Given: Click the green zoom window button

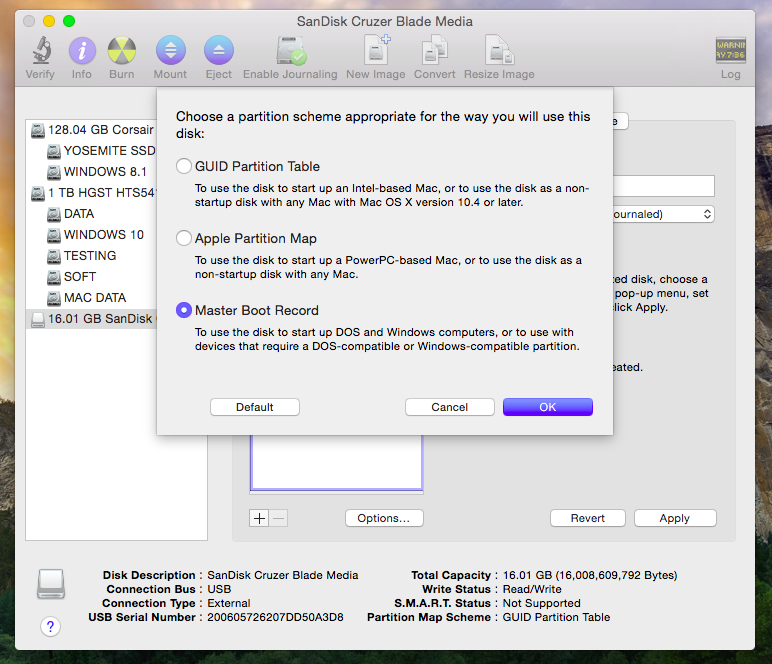Looking at the screenshot, I should [69, 21].
